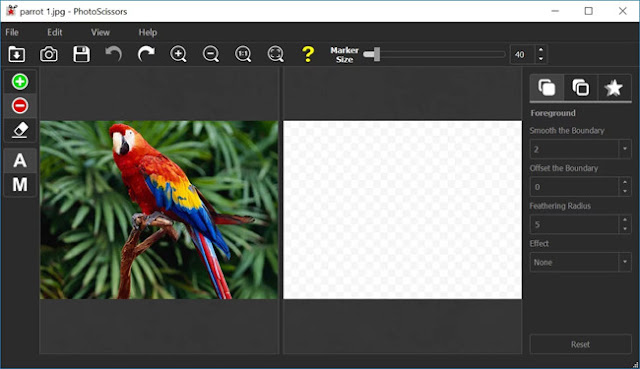
Task: Click the open image toolbar icon
Action: [x=17, y=54]
